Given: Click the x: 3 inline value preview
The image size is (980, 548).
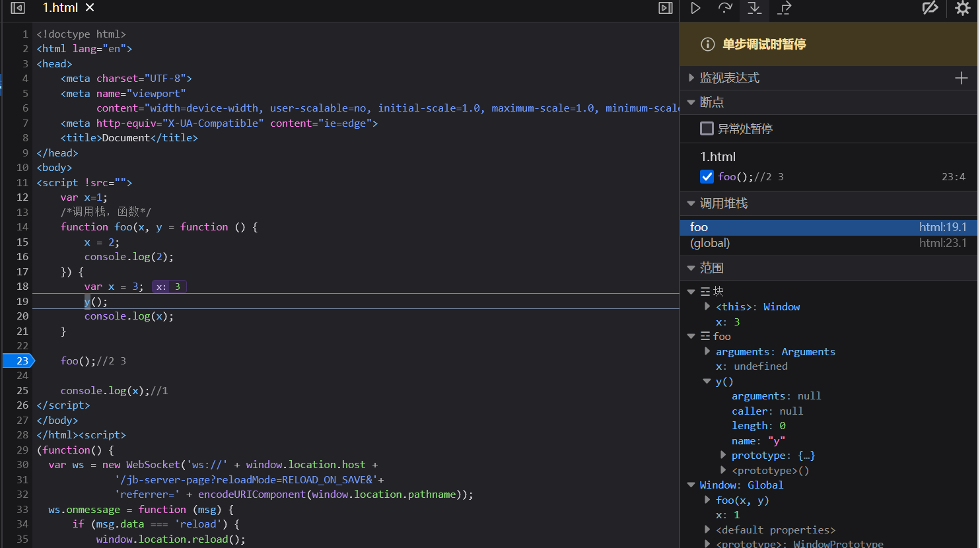Looking at the screenshot, I should 169,287.
